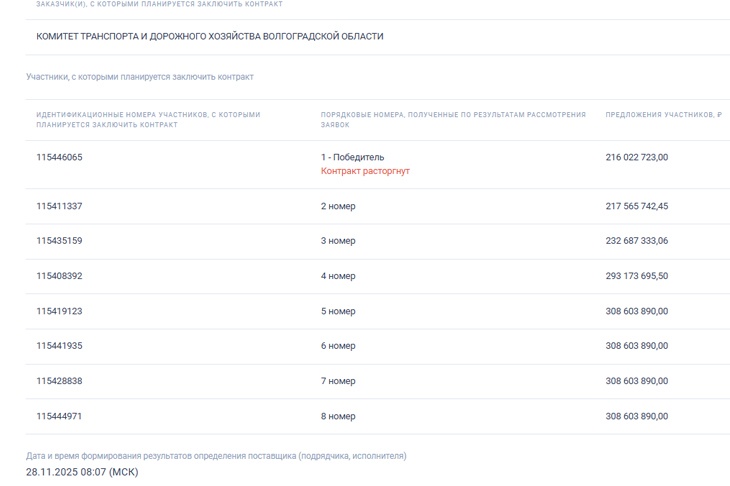This screenshot has height=486, width=730.
Task: Click the red 'Контракт расторгнут' status text
Action: tap(365, 171)
